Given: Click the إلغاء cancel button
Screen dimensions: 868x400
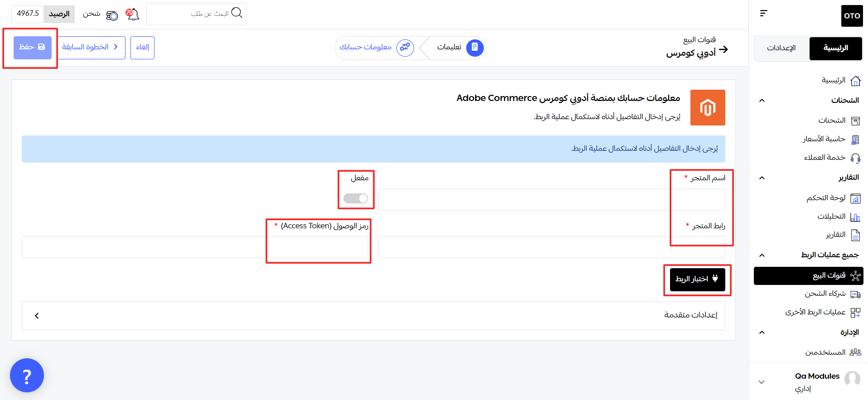Looking at the screenshot, I should [143, 48].
